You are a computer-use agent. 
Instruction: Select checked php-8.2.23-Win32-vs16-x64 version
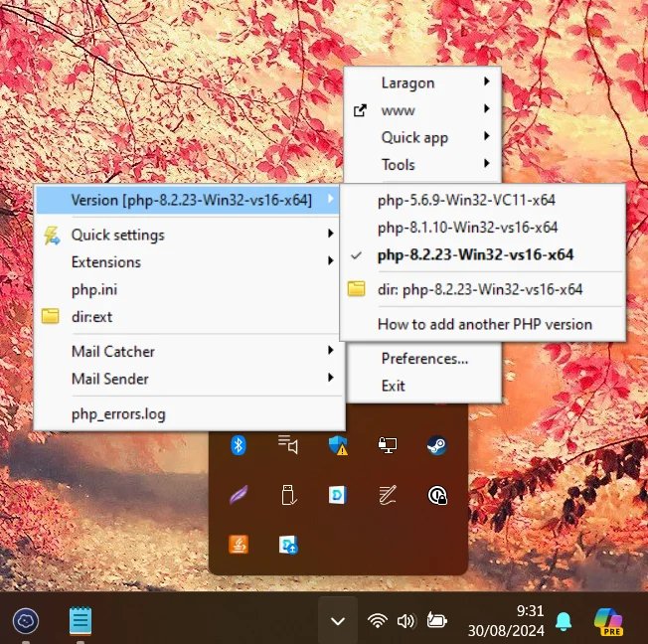pyautogui.click(x=483, y=254)
